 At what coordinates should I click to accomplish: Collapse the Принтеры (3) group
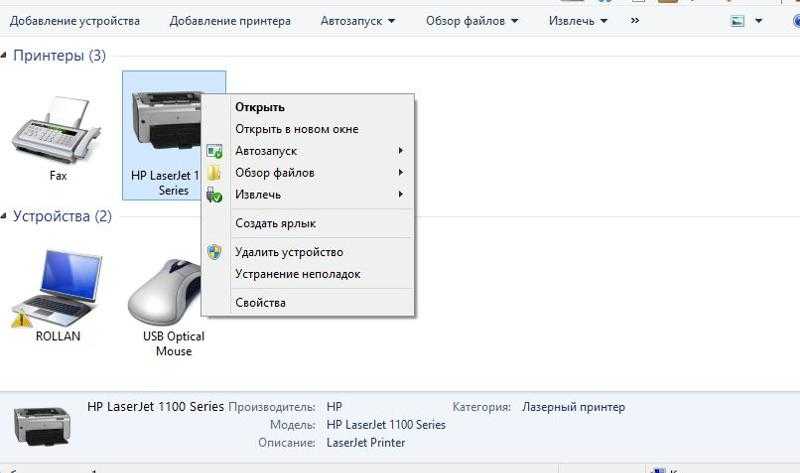[4, 55]
